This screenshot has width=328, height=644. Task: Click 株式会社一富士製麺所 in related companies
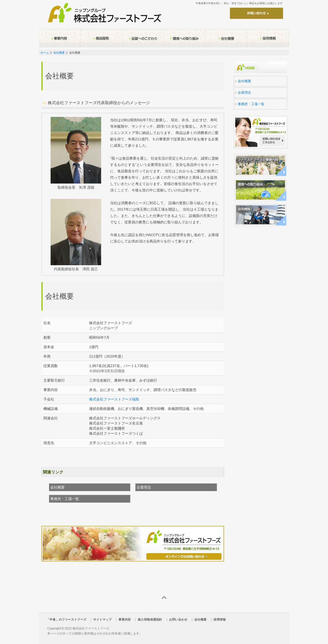(107, 428)
